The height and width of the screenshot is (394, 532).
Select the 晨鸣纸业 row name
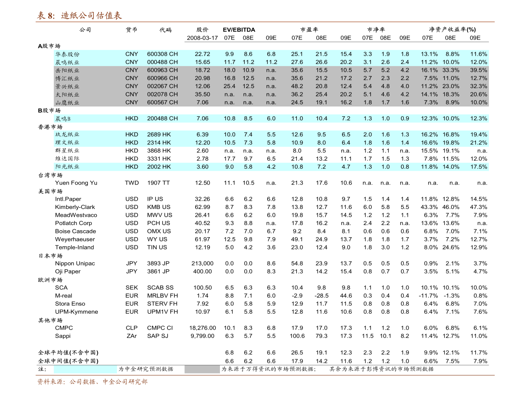click(67, 62)
